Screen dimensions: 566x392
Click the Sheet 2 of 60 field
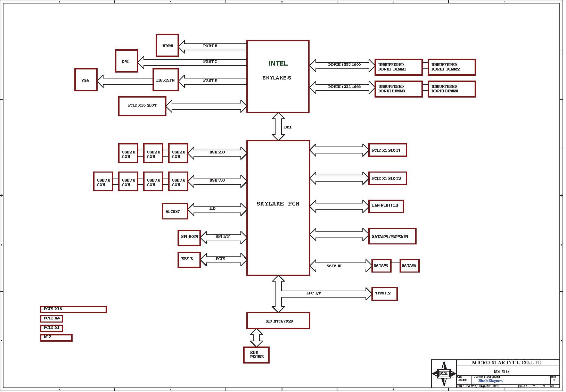(x=538, y=386)
